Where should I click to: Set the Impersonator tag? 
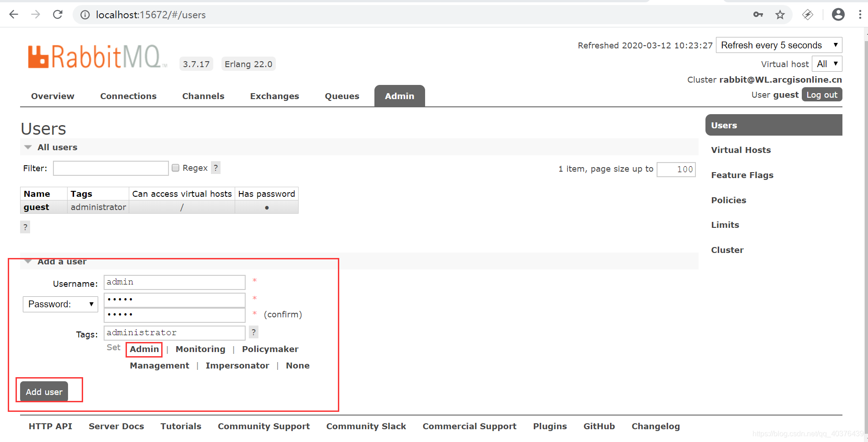tap(237, 365)
